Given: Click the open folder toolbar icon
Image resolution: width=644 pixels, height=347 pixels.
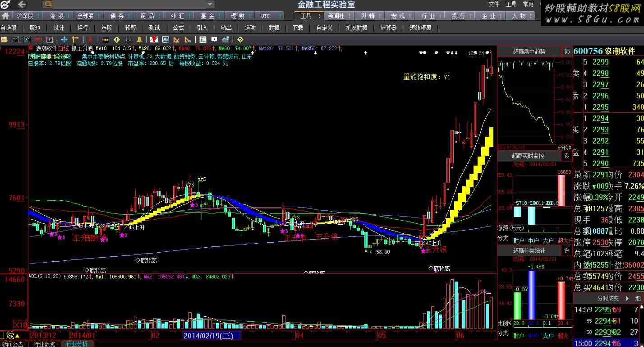Looking at the screenshot, I should pyautogui.click(x=4, y=40).
